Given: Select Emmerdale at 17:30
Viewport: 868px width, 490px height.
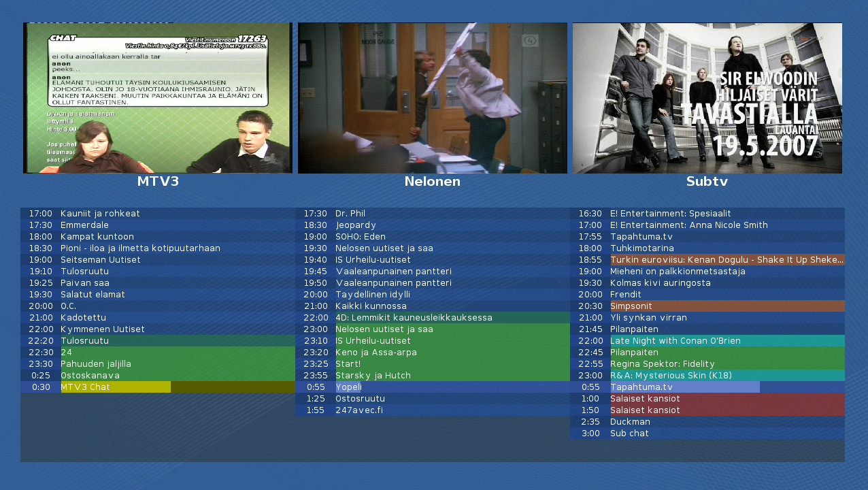Looking at the screenshot, I should [x=158, y=225].
